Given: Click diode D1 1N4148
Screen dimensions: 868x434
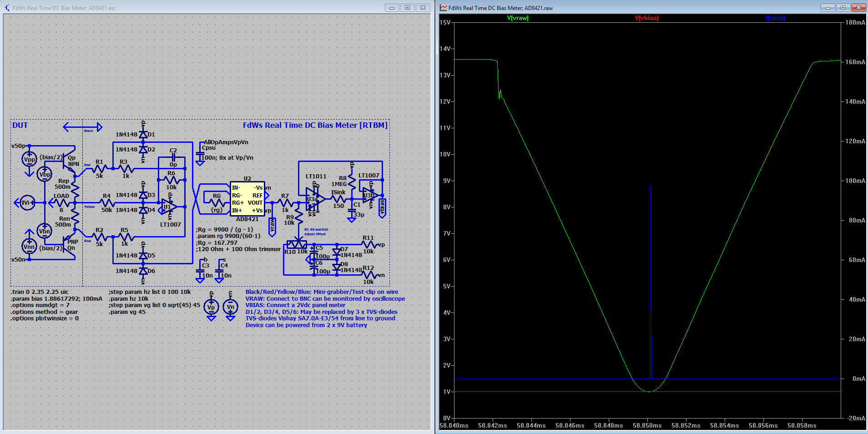Looking at the screenshot, I should [143, 135].
